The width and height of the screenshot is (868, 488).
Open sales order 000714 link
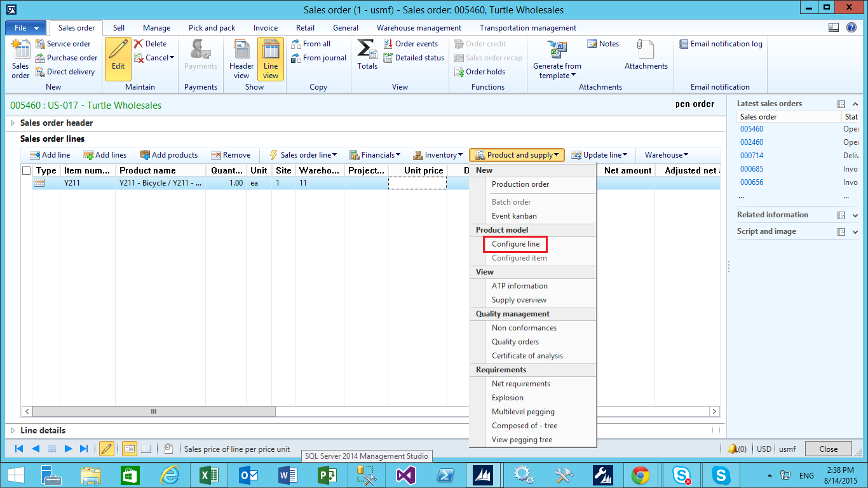[752, 156]
